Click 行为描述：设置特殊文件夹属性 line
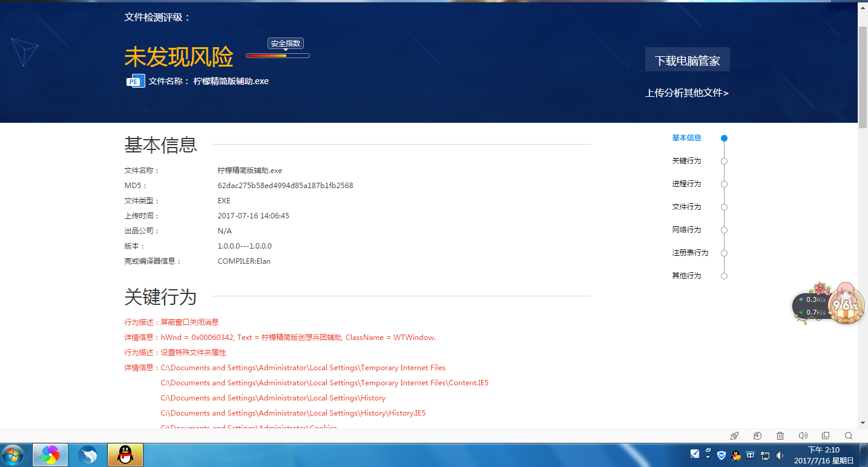Image resolution: width=868 pixels, height=467 pixels. 175,353
